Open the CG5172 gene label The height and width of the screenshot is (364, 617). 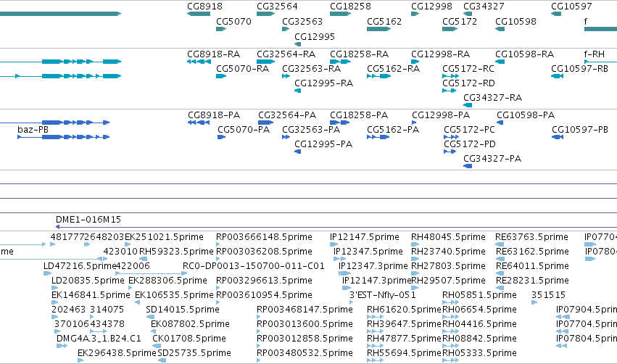coord(460,21)
